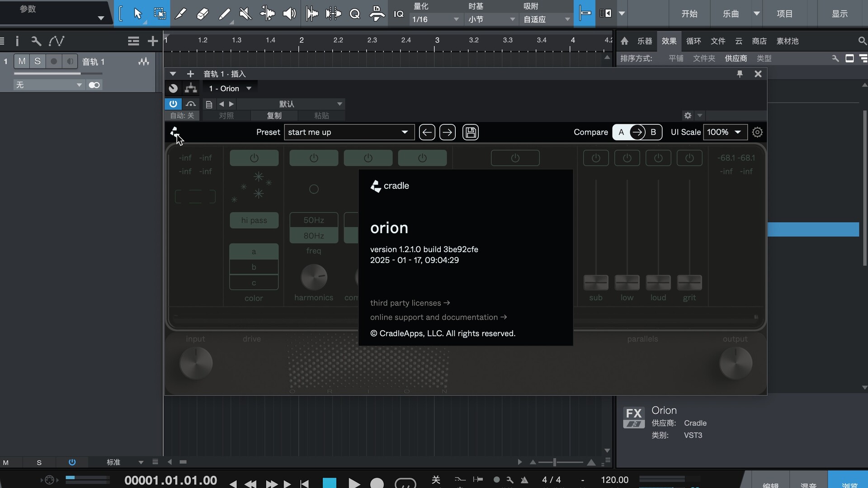Open the track inspector info icon
Screen dimensions: 868x488
pyautogui.click(x=17, y=41)
